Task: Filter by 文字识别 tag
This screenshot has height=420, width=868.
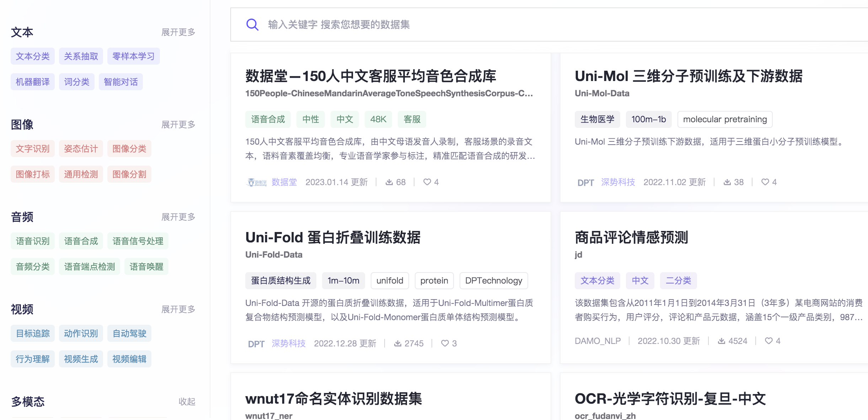Action: coord(33,149)
